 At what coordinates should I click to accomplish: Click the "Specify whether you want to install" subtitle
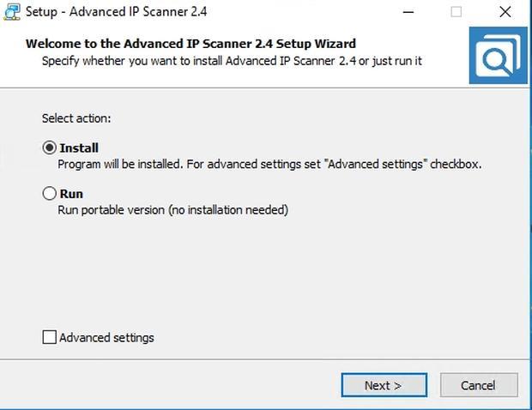(232, 61)
